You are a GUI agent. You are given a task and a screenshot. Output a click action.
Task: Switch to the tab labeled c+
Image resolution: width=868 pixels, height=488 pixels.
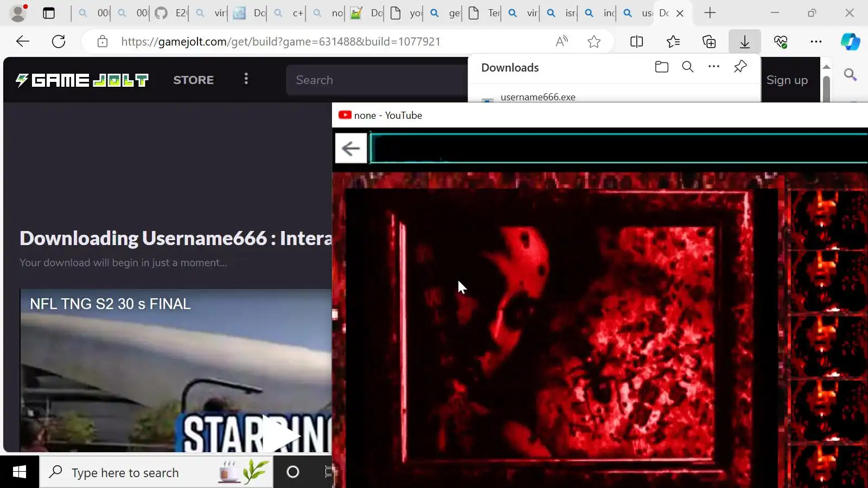(289, 13)
